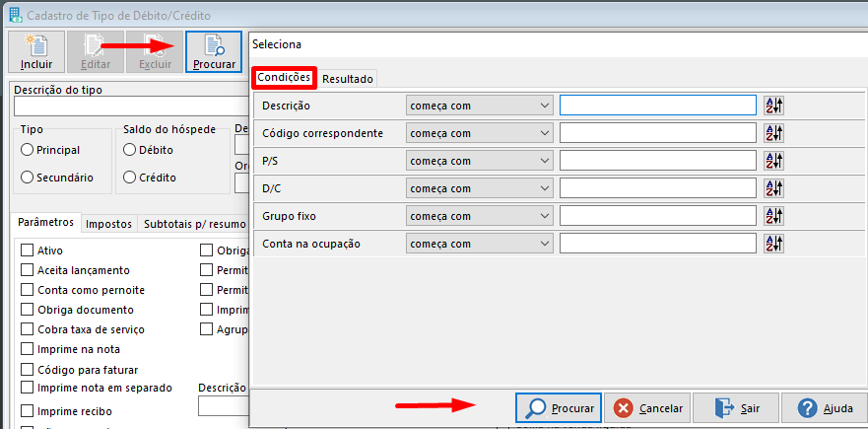Check Aceita lançamento option
This screenshot has width=868, height=429.
(x=27, y=270)
